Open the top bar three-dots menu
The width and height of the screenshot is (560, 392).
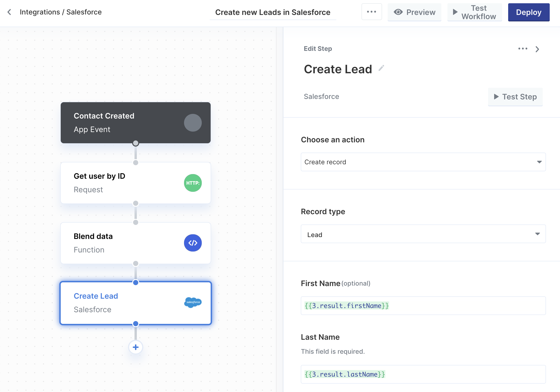pos(372,12)
